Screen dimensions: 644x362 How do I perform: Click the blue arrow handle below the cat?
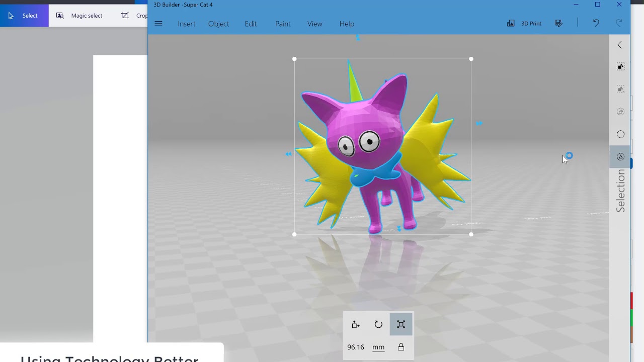pos(399,229)
